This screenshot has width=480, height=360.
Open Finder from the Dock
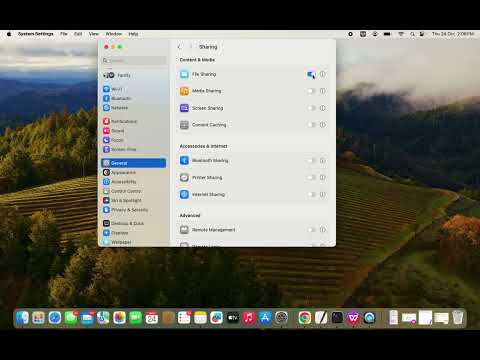22,318
